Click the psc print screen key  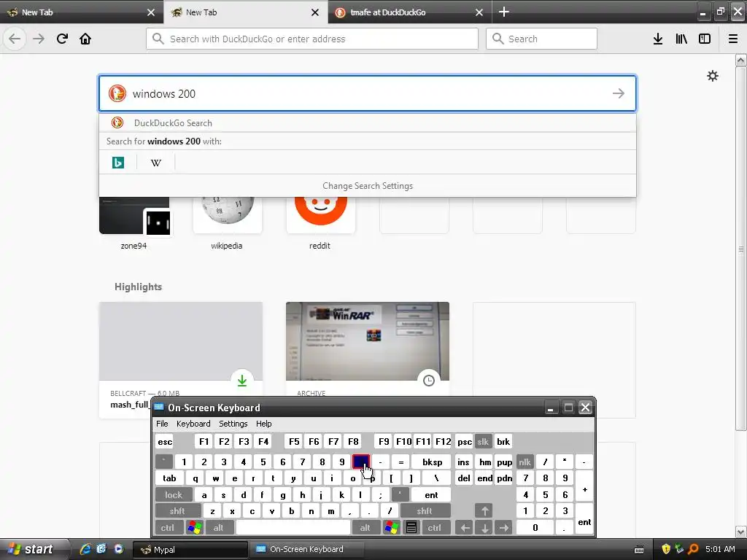[x=465, y=441]
